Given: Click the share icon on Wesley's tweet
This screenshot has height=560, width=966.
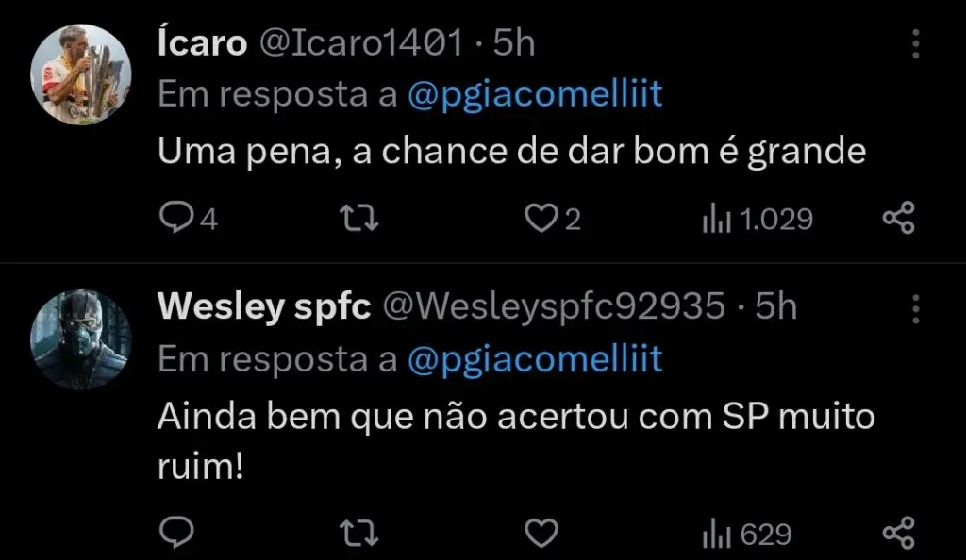Looking at the screenshot, I should [898, 531].
